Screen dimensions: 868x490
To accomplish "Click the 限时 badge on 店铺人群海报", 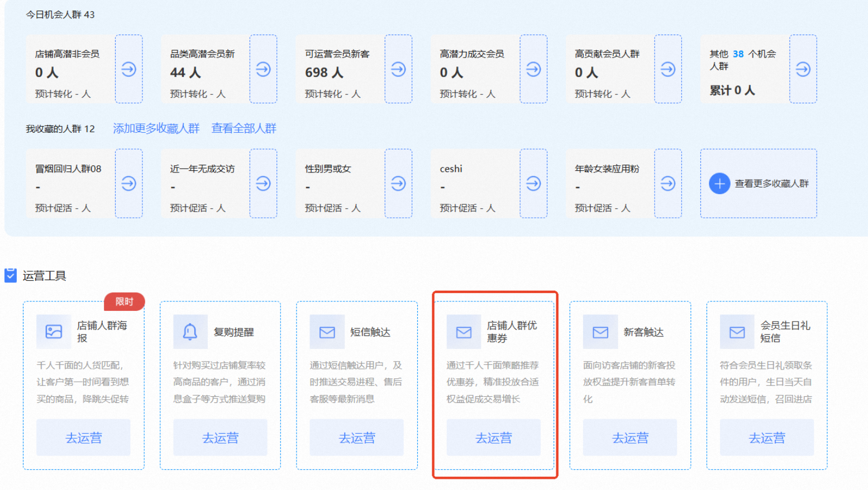I will pos(124,301).
